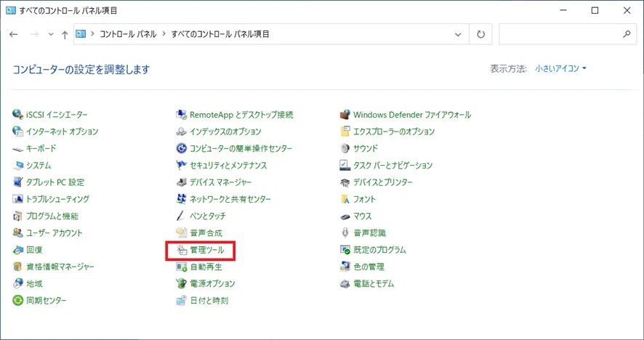644x340 pixels.
Task: Click the 音声合成 speech bubble icon
Action: pos(181,232)
